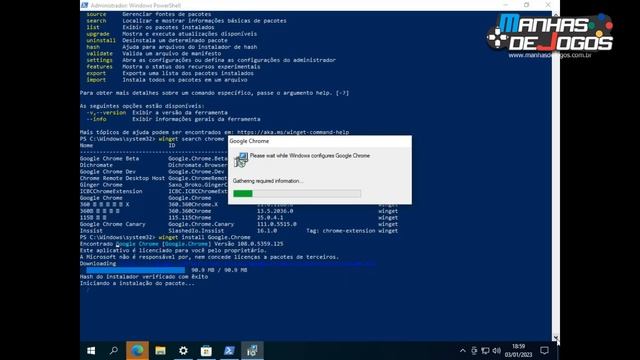The width and height of the screenshot is (640, 360).
Task: Click the 'Chrome Remote Desktop Host' row
Action: pyautogui.click(x=153, y=178)
